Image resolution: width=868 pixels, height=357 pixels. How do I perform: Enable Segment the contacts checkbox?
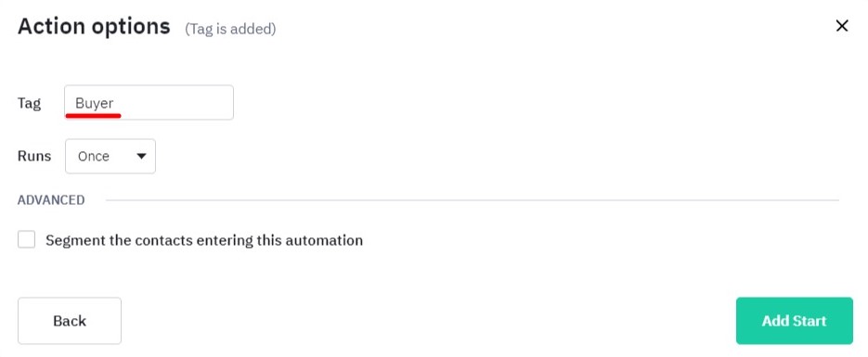coord(26,240)
